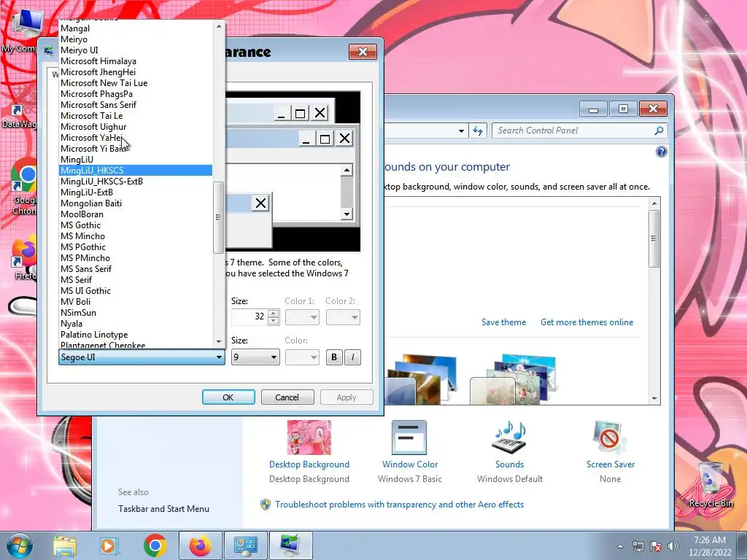Launch Windows Explorer from taskbar
The height and width of the screenshot is (560, 747).
[x=65, y=545]
